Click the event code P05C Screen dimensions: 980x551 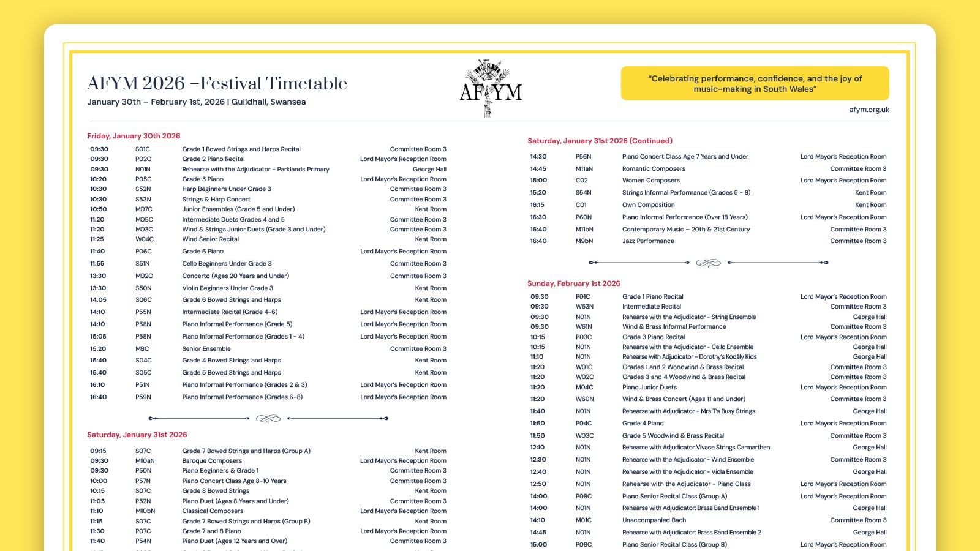143,179
